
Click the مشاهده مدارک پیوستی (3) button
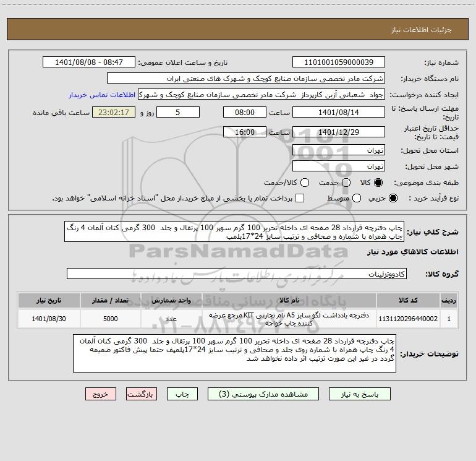(263, 394)
